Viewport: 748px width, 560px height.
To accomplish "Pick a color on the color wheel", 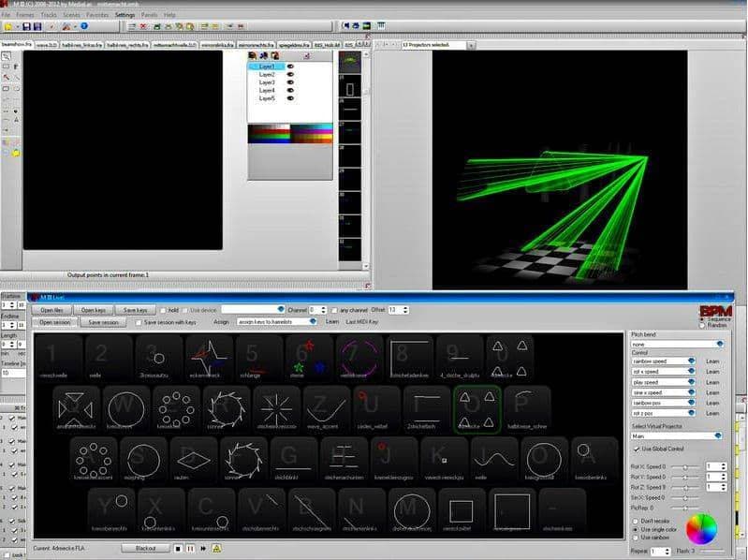I will click(x=701, y=528).
